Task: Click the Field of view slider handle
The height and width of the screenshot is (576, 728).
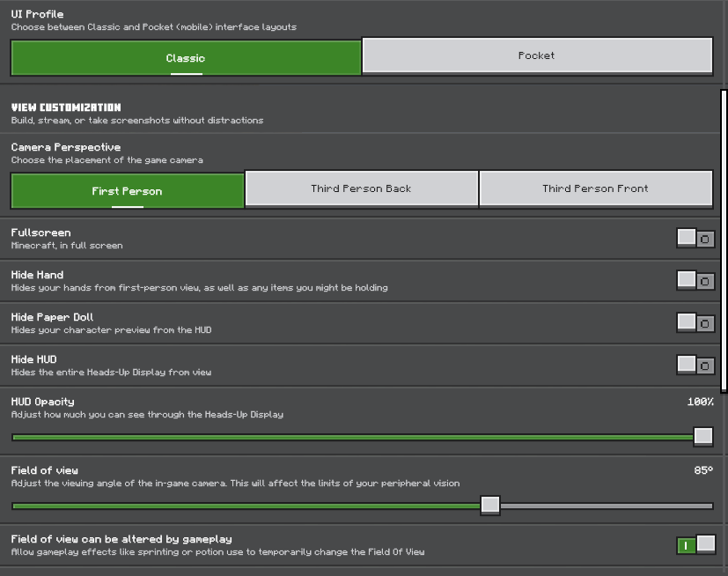Action: coord(489,505)
